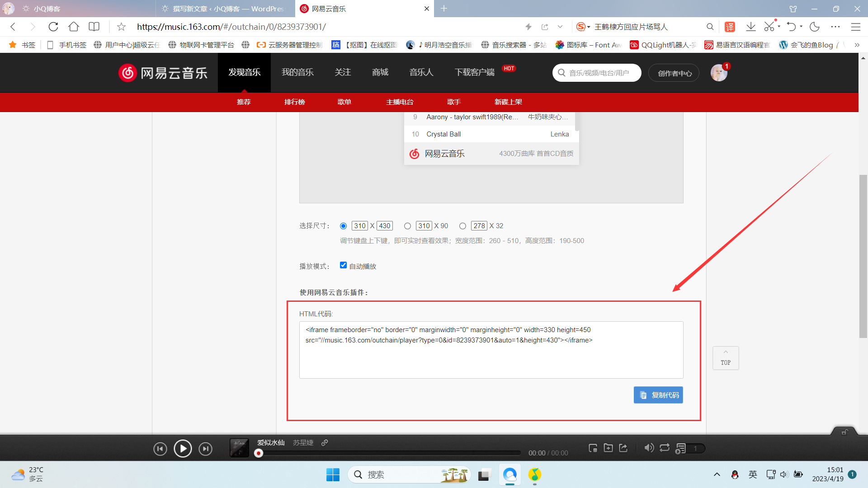Toggle night mode moon icon
Image resolution: width=868 pixels, height=488 pixels.
pos(815,27)
